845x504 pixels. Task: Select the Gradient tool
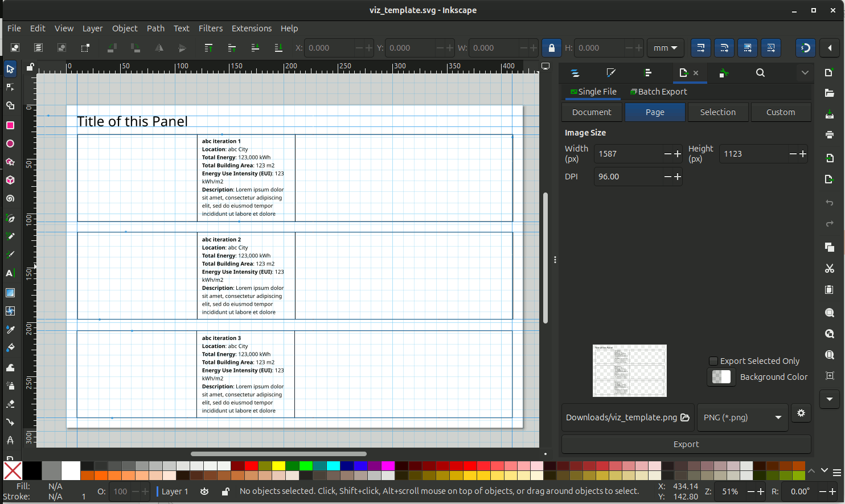point(10,293)
